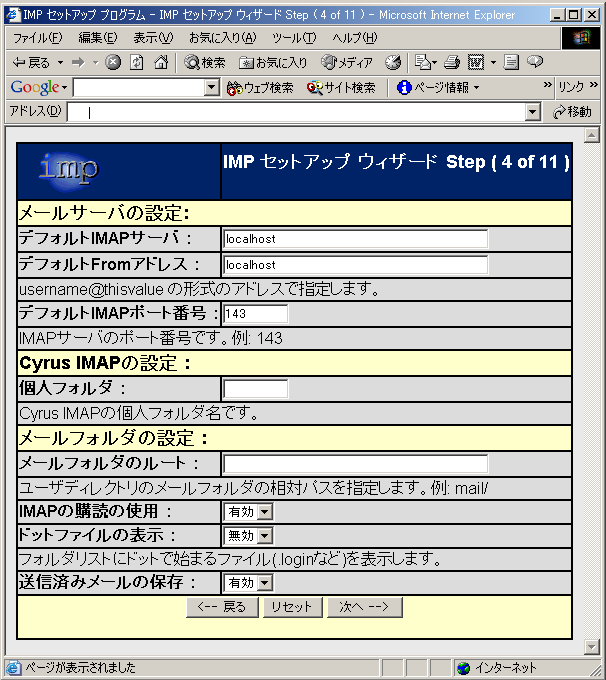Click the 'メールフォルダの設定 :' heading
Viewport: 606px width, 680px height.
pyautogui.click(x=114, y=438)
